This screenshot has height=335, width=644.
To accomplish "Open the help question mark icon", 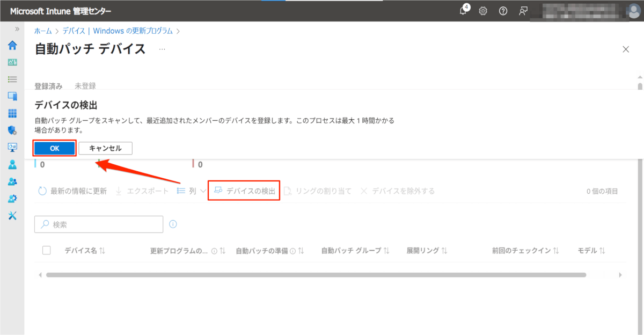I will (503, 11).
